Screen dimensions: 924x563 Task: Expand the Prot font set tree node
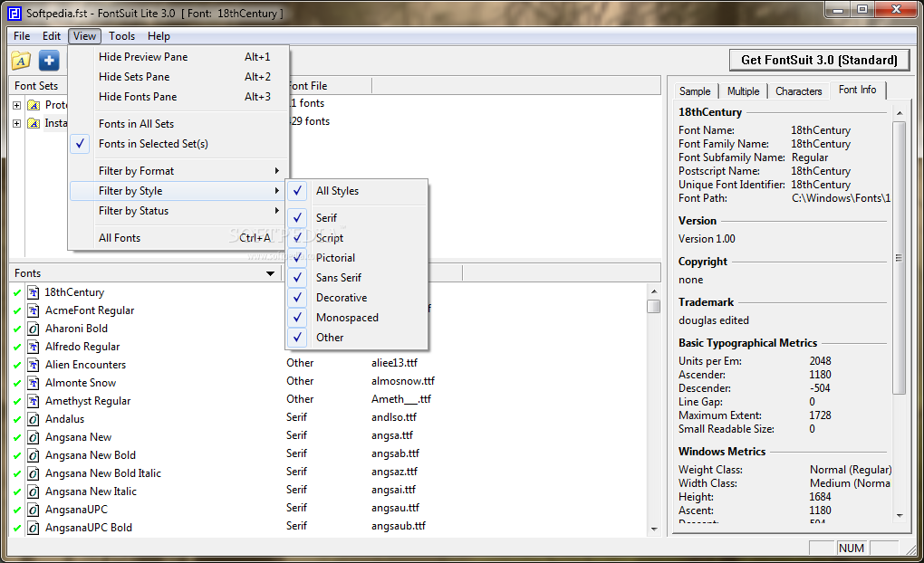click(16, 105)
